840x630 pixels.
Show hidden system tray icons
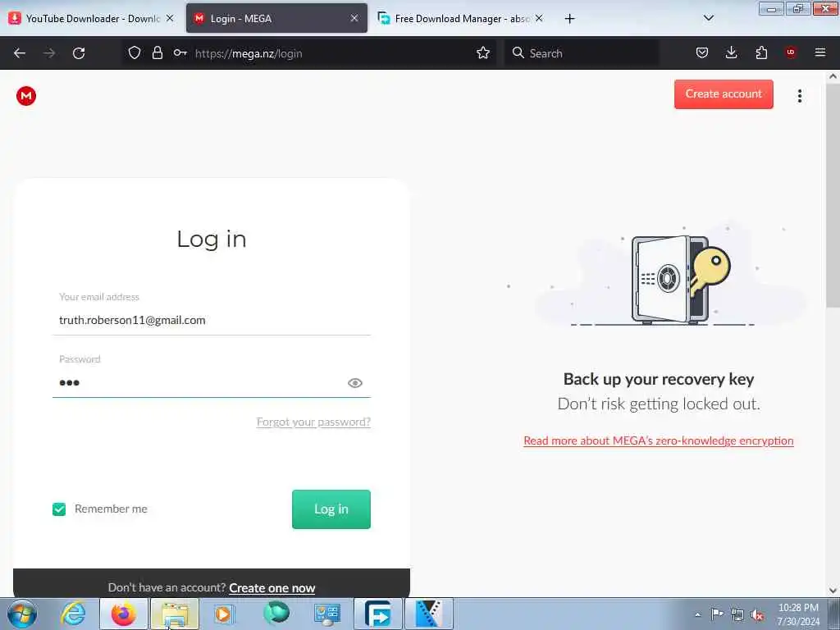click(697, 615)
